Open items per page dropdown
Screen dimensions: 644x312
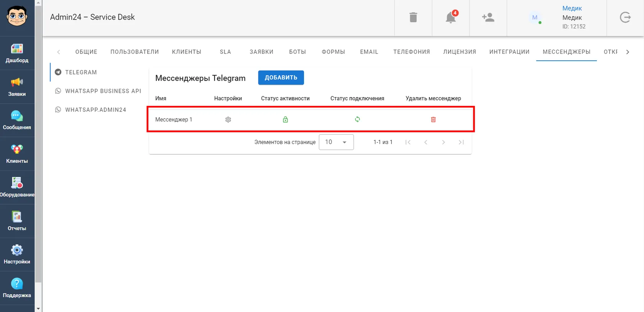coord(336,142)
